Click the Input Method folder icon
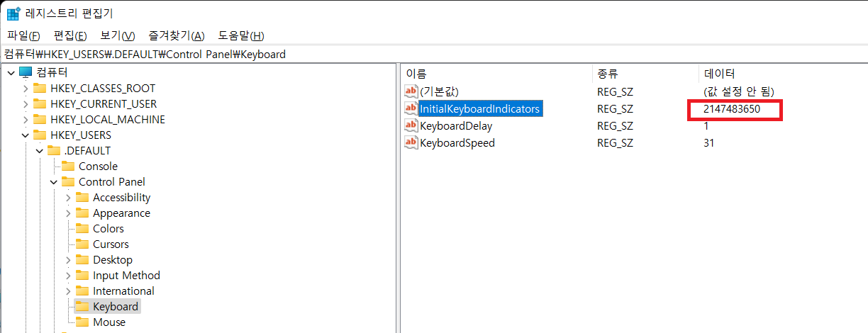 (x=82, y=275)
